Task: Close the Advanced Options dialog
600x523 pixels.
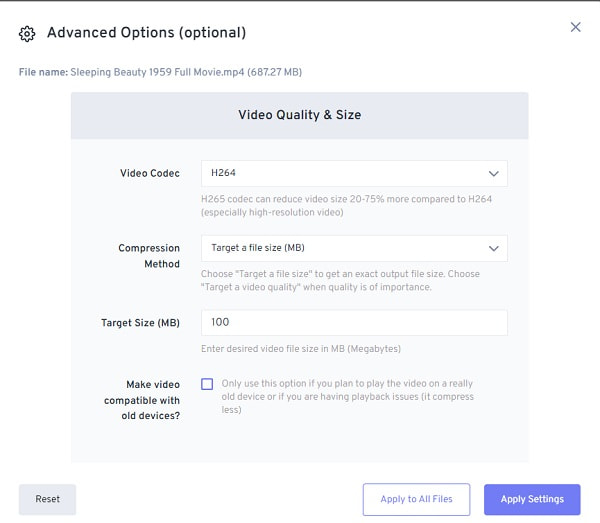Action: tap(575, 27)
